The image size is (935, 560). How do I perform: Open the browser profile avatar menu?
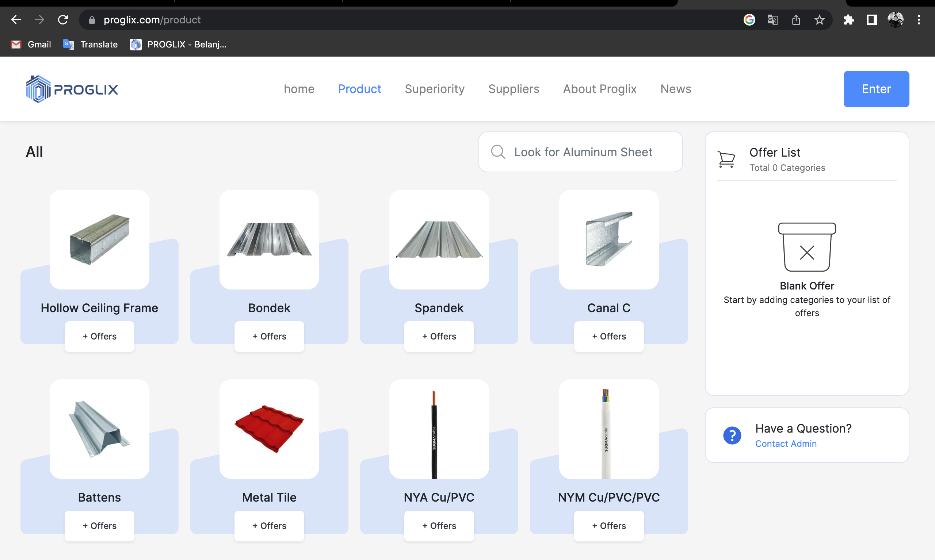point(895,20)
